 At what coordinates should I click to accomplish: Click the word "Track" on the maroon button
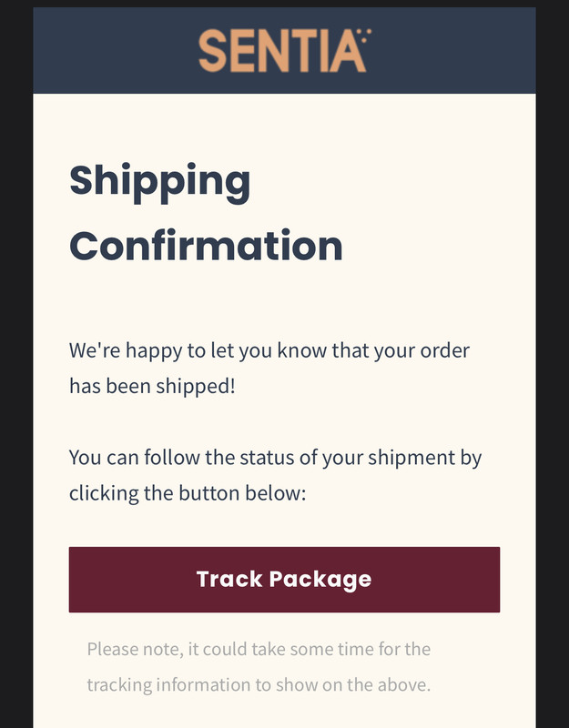(229, 579)
